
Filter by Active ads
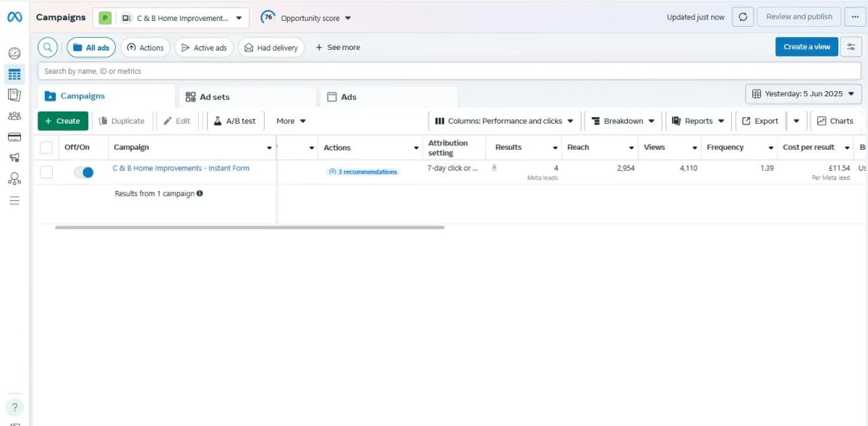coord(204,48)
